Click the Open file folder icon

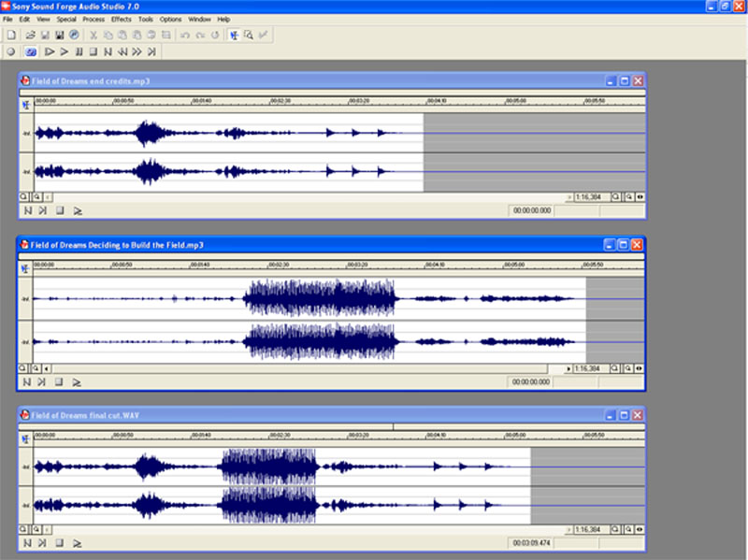[x=31, y=35]
